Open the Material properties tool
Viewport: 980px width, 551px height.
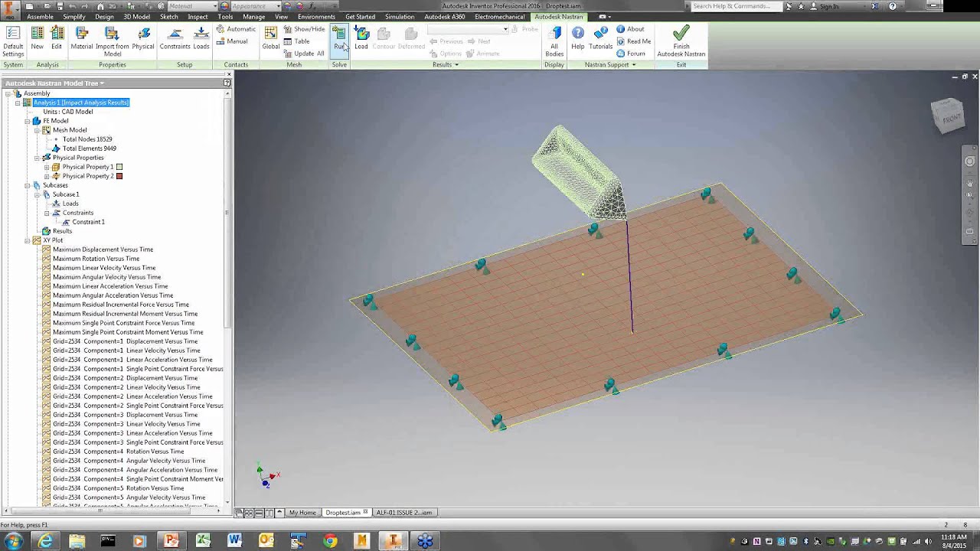tap(82, 38)
